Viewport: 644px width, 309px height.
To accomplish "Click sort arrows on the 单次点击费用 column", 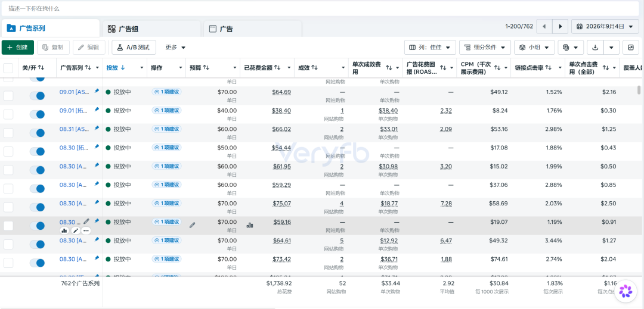I will [605, 68].
